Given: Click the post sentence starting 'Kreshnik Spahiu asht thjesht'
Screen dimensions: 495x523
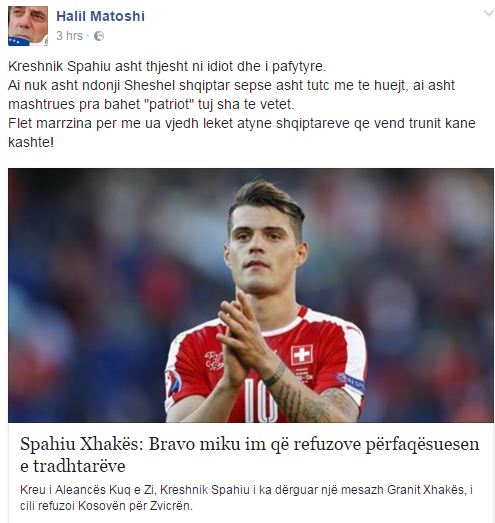Looking at the screenshot, I should [x=167, y=66].
